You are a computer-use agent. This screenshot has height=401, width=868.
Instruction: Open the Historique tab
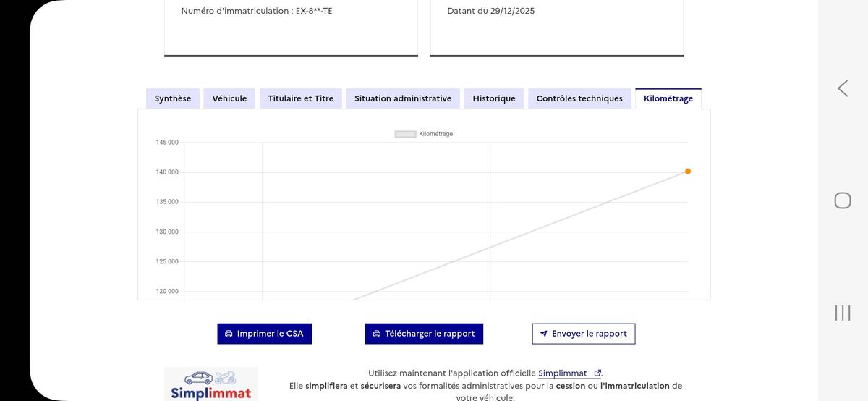coord(494,98)
